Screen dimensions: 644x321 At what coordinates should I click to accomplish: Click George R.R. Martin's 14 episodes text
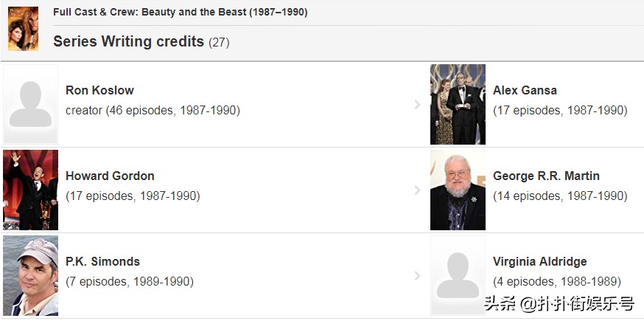pos(560,196)
